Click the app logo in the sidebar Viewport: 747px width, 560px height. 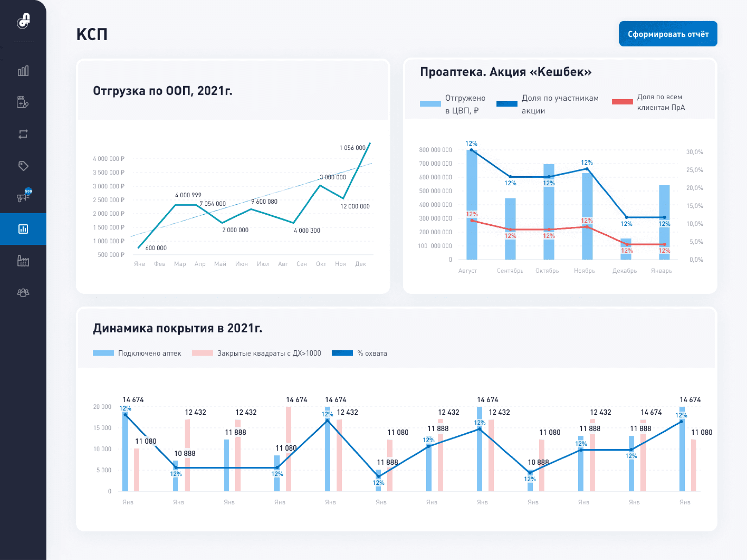(x=23, y=21)
